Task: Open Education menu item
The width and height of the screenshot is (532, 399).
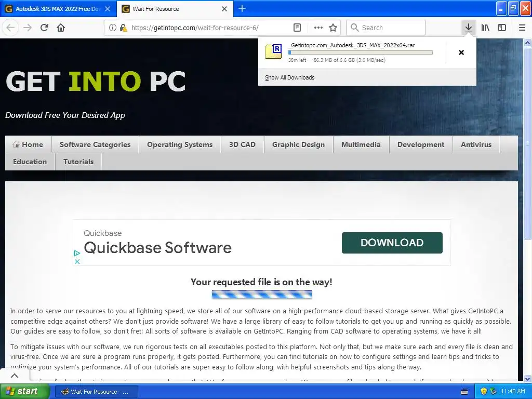Action: tap(30, 162)
